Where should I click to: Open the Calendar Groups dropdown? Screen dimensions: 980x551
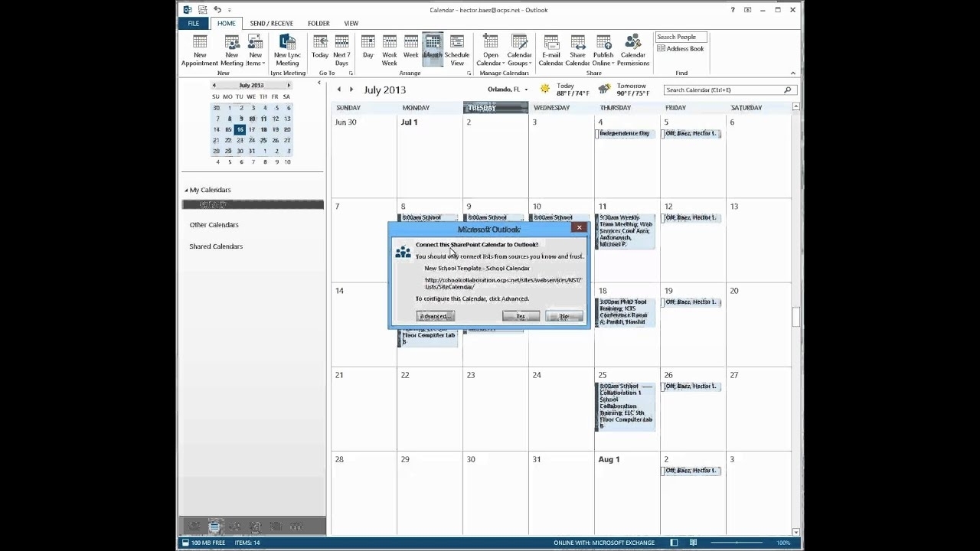pos(519,51)
